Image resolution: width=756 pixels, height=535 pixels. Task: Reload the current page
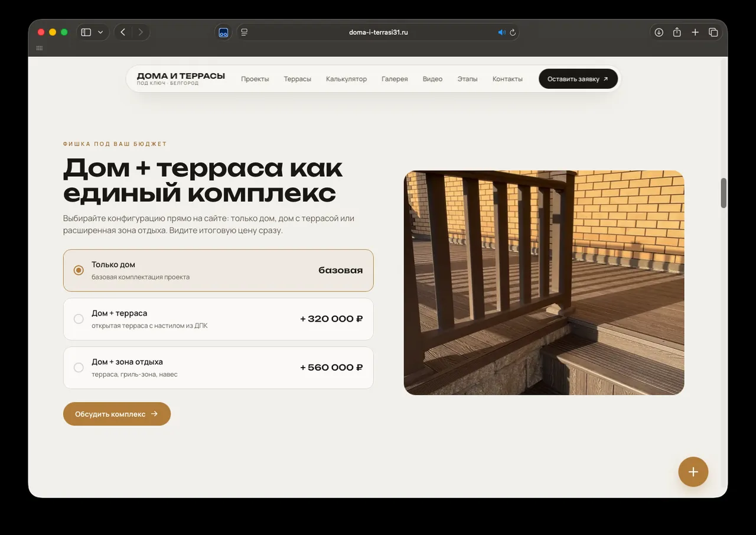(513, 33)
